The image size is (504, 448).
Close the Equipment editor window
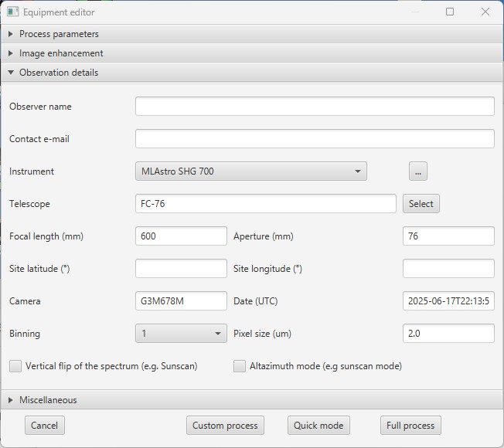[x=485, y=12]
